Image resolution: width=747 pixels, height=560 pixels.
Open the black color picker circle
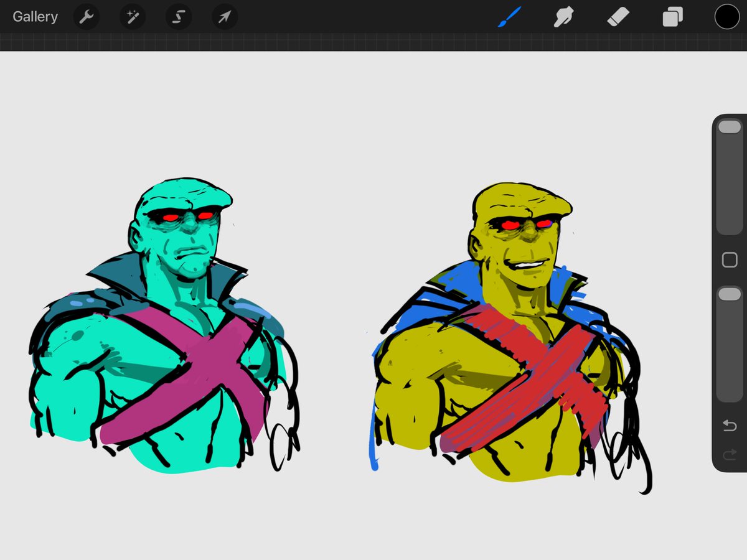point(726,17)
